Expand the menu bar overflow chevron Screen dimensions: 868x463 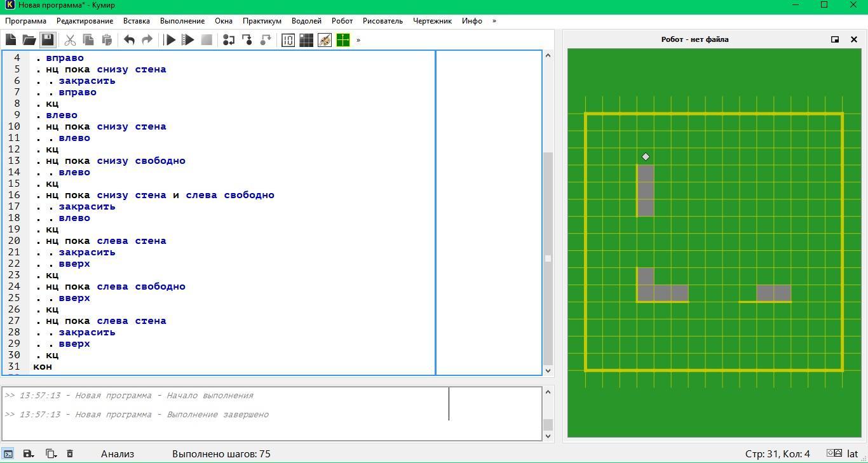click(x=494, y=21)
